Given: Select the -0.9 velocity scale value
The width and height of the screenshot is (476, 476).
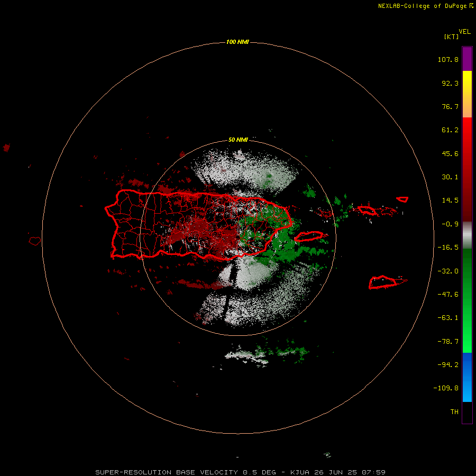Looking at the screenshot, I should point(450,224).
